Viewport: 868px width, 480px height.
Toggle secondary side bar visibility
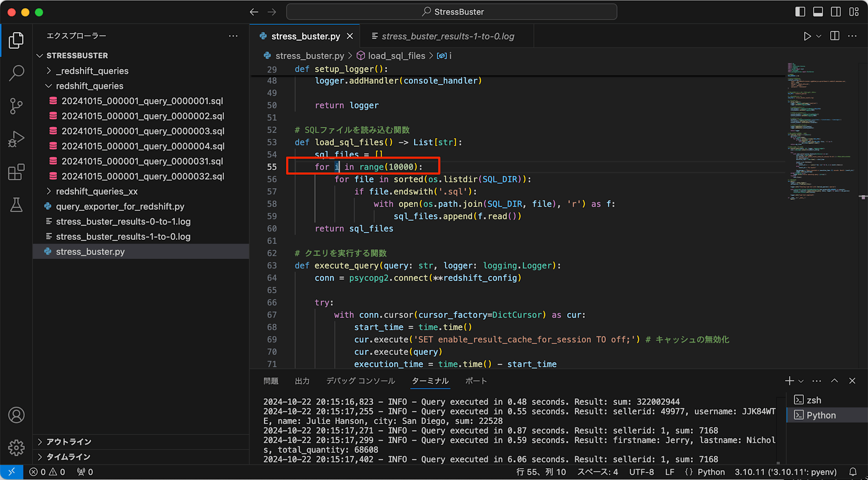(x=836, y=12)
